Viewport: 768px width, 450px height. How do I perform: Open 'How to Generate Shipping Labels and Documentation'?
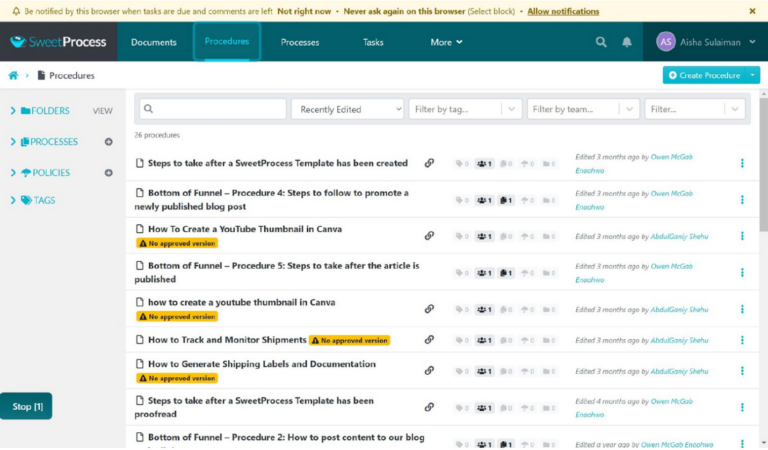(x=262, y=364)
